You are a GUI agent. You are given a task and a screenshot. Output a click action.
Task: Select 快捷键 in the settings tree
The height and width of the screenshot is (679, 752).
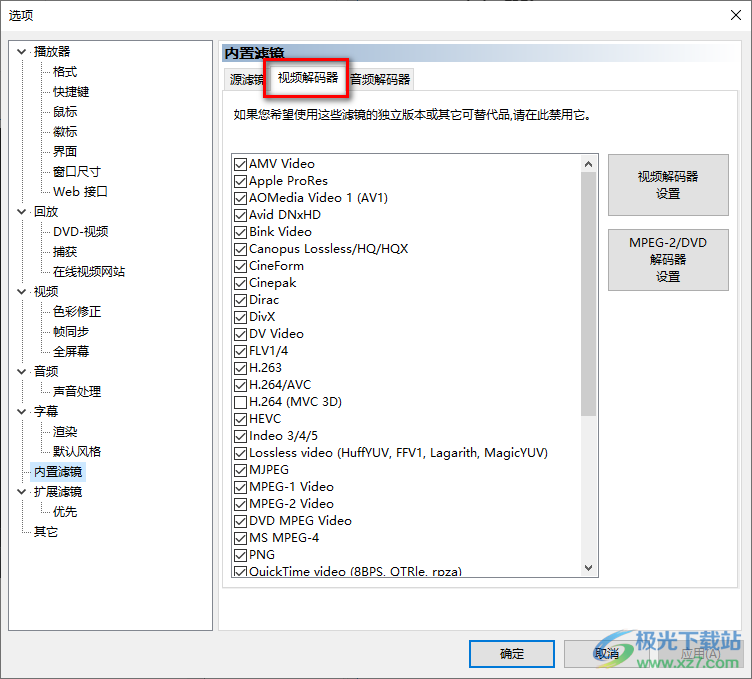71,92
